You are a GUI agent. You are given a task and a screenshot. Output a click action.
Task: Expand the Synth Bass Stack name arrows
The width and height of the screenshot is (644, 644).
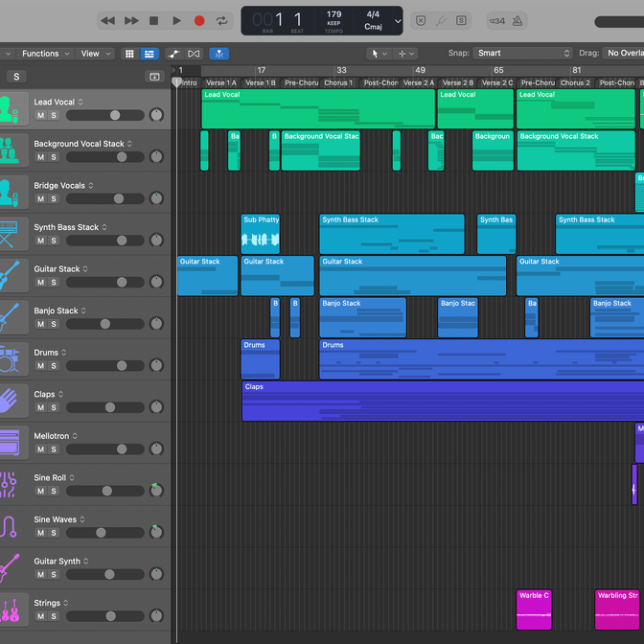(x=104, y=227)
